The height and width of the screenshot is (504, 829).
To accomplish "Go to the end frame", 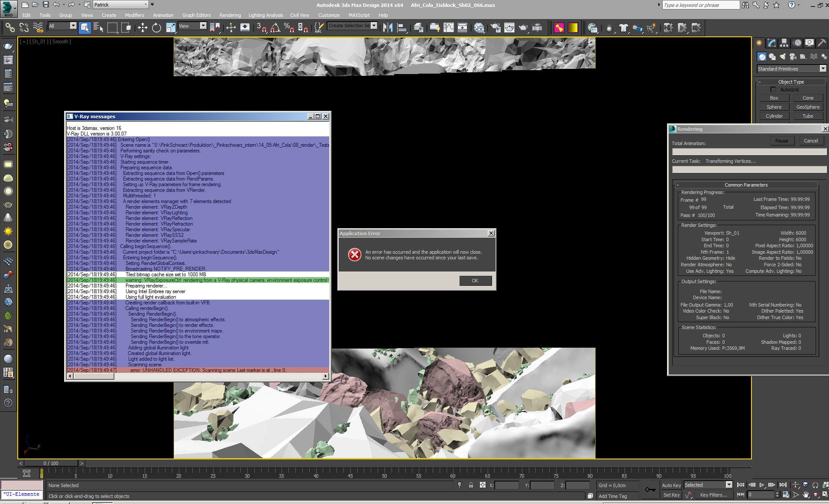I will click(x=783, y=485).
